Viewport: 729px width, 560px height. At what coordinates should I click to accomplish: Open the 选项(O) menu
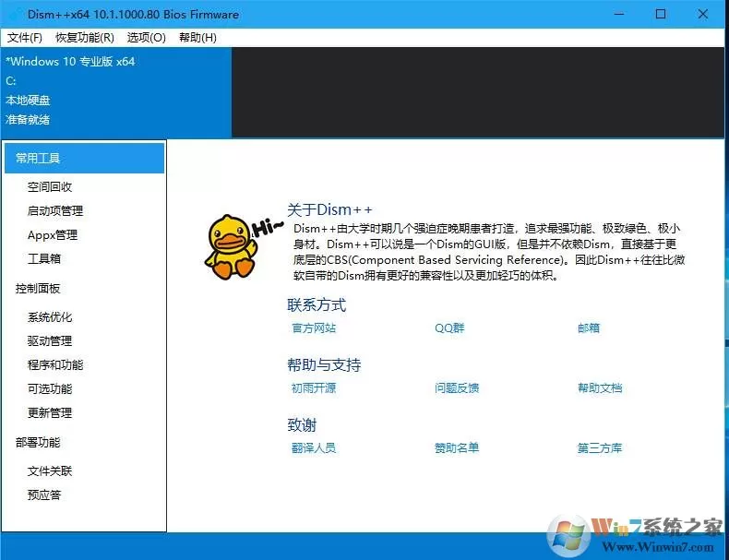click(x=147, y=38)
